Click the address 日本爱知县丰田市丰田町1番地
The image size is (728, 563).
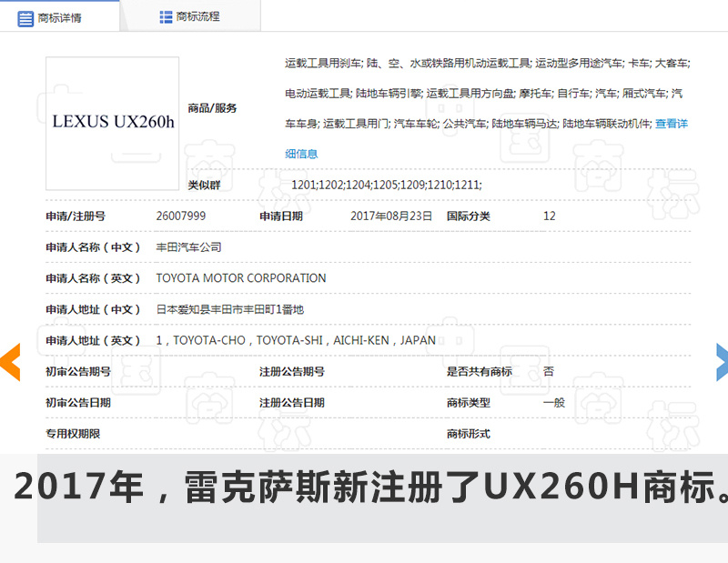(230, 309)
